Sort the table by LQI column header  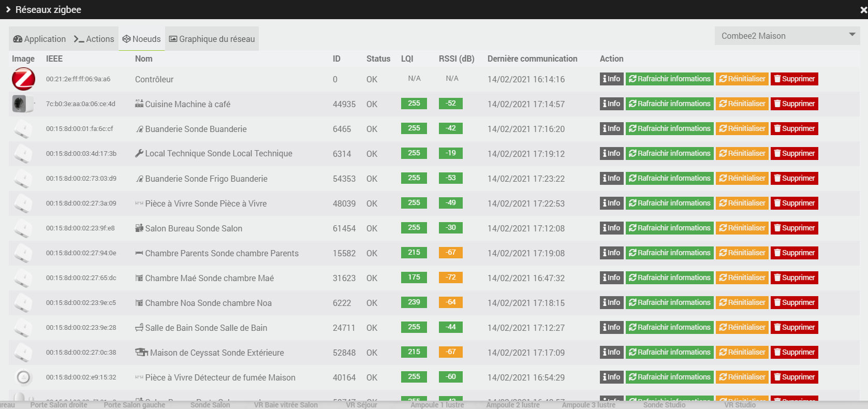click(407, 59)
